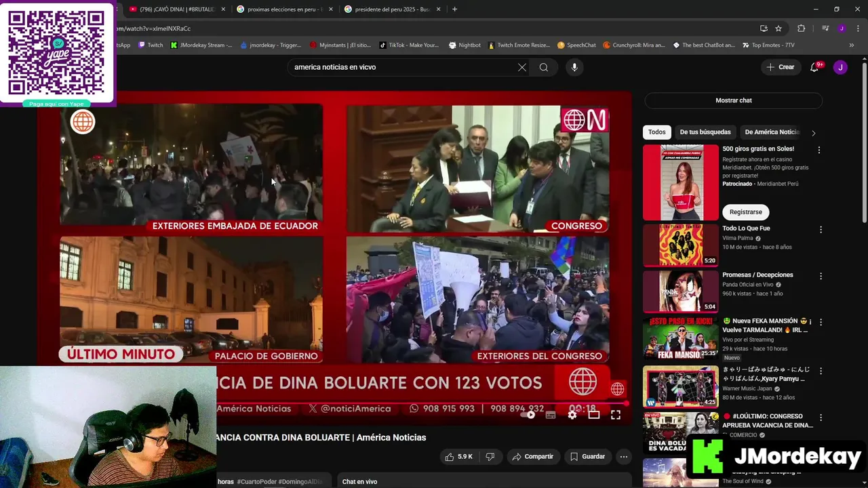This screenshot has height=488, width=868.
Task: Click the '#CuartoPoder' hashtag
Action: (256, 482)
